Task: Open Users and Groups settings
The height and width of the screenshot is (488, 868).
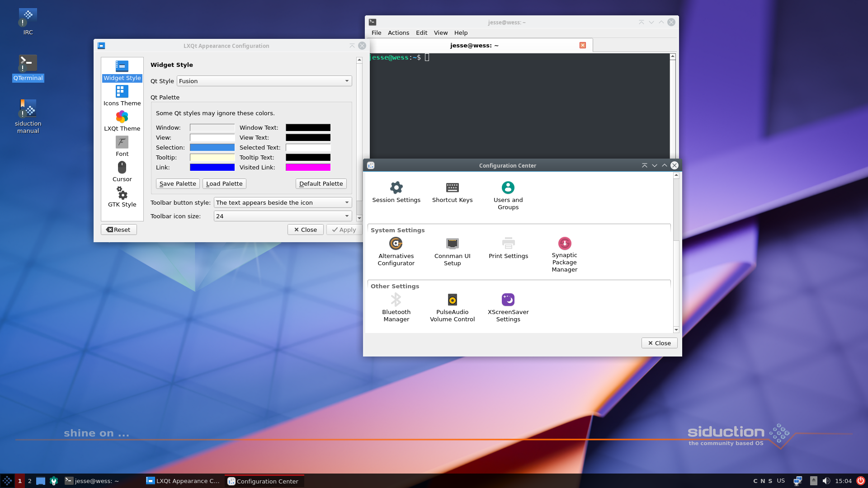Action: (x=508, y=196)
